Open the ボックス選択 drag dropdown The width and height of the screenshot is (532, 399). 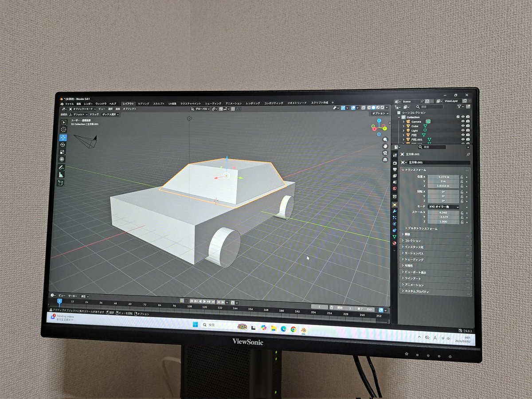110,114
